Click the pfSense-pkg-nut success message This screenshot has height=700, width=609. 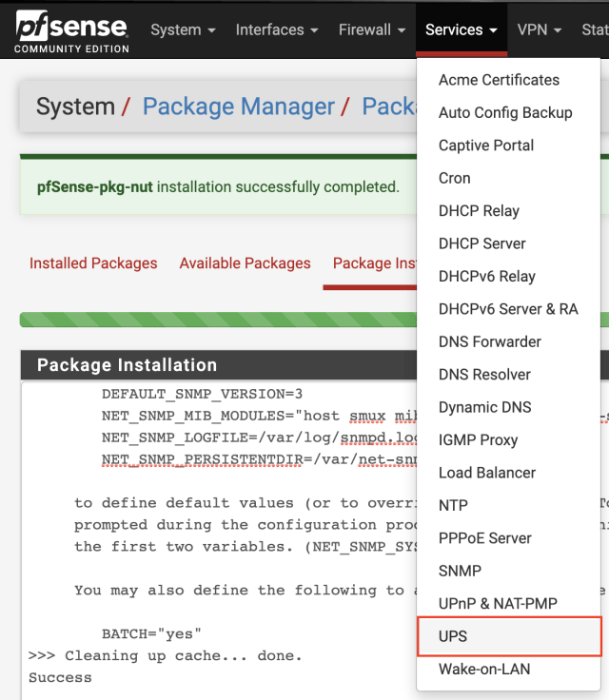coord(218,187)
